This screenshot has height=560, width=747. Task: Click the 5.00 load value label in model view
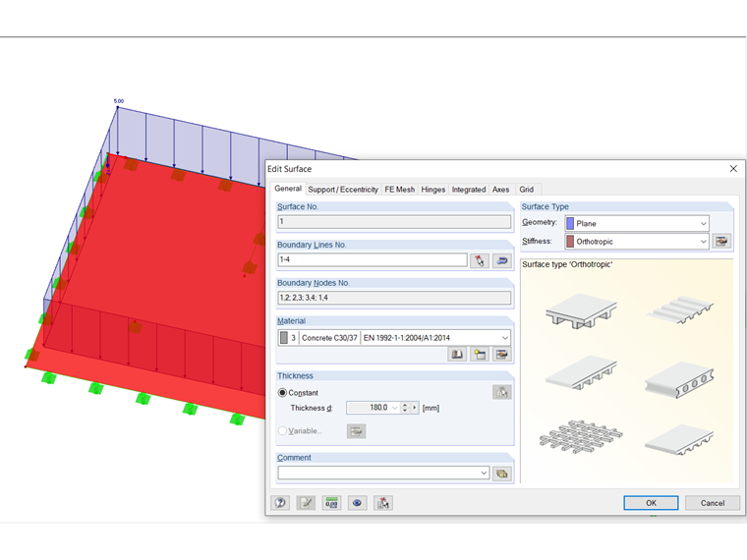tap(119, 101)
